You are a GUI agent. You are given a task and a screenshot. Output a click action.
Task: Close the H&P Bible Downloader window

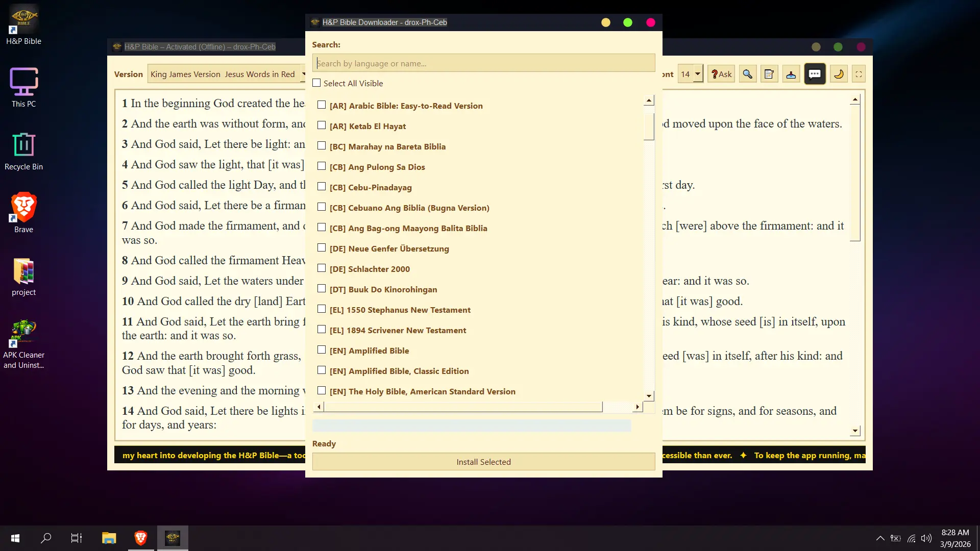pyautogui.click(x=651, y=22)
